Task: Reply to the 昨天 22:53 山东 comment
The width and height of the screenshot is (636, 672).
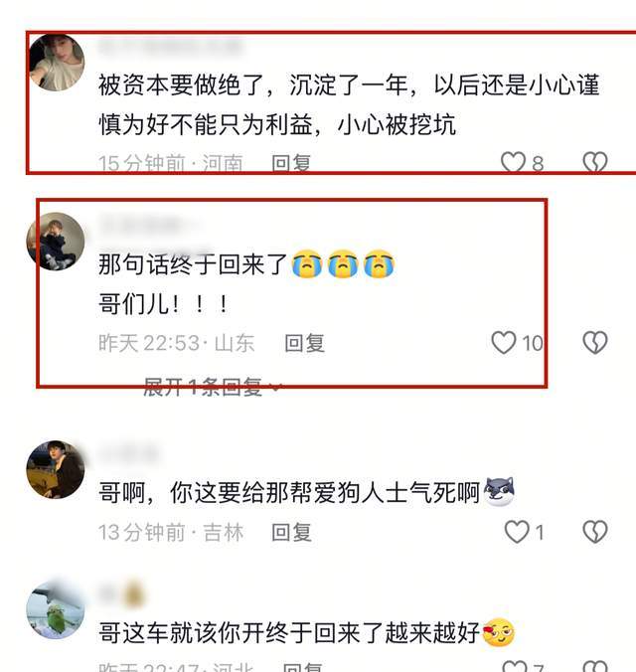Action: 304,343
